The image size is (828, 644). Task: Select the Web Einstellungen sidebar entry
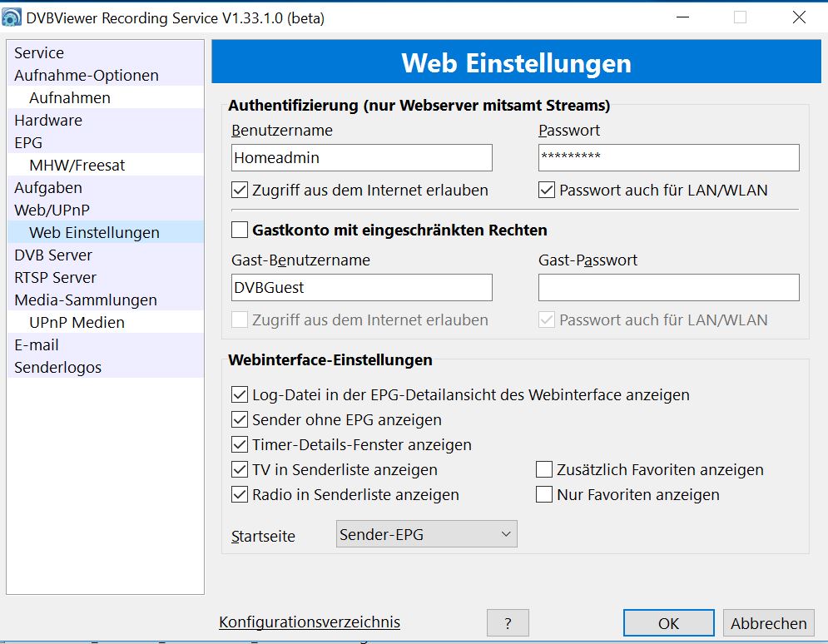click(x=106, y=232)
